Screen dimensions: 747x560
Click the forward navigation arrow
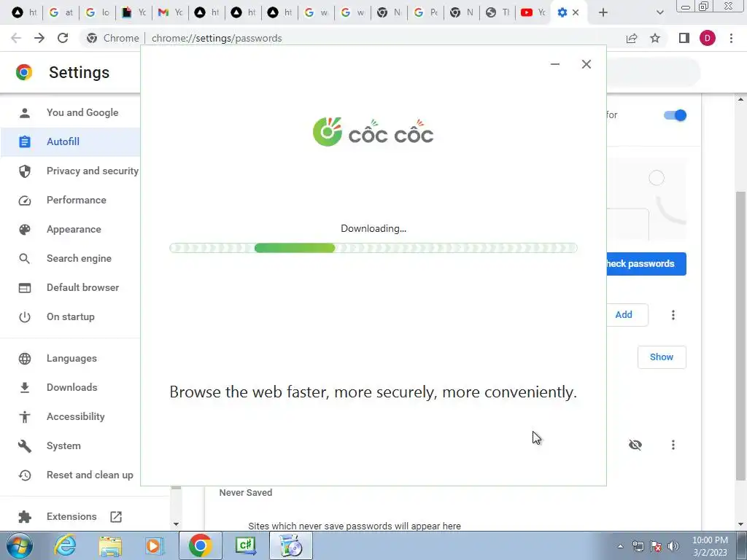click(x=39, y=38)
